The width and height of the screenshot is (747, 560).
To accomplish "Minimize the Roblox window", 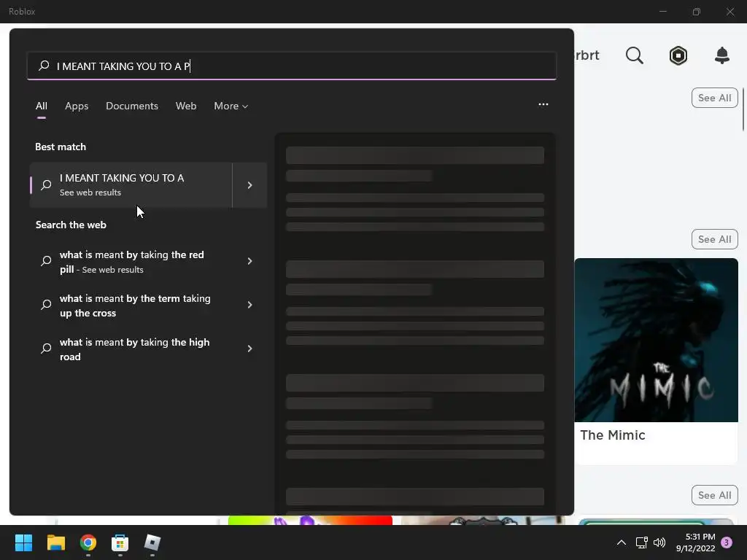I will (662, 12).
